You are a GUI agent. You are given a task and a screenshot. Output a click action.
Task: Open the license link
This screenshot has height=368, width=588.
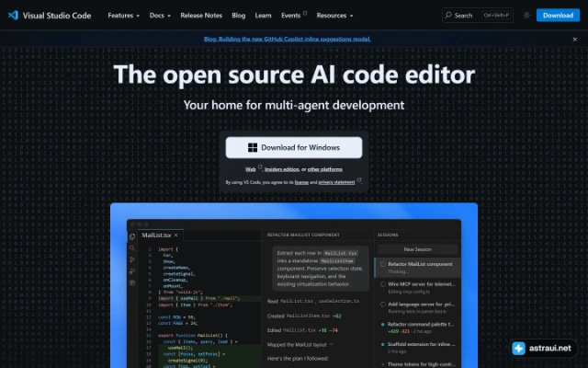pyautogui.click(x=301, y=182)
